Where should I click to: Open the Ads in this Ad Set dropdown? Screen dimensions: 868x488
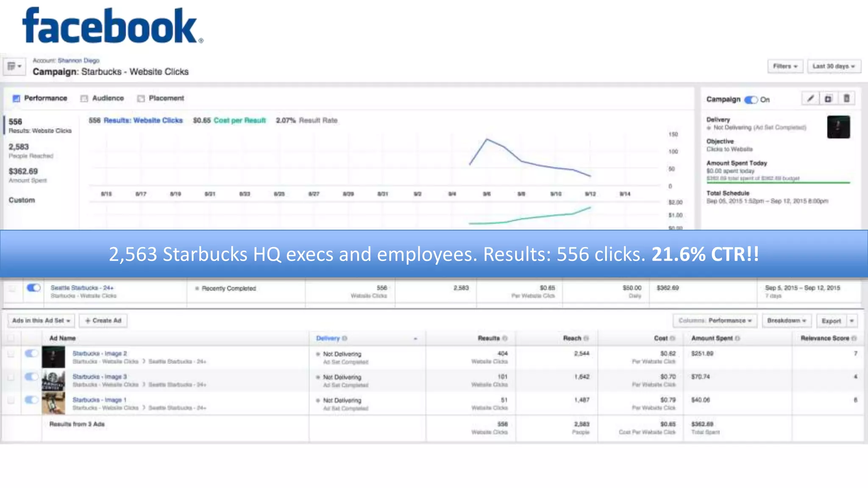tap(41, 321)
